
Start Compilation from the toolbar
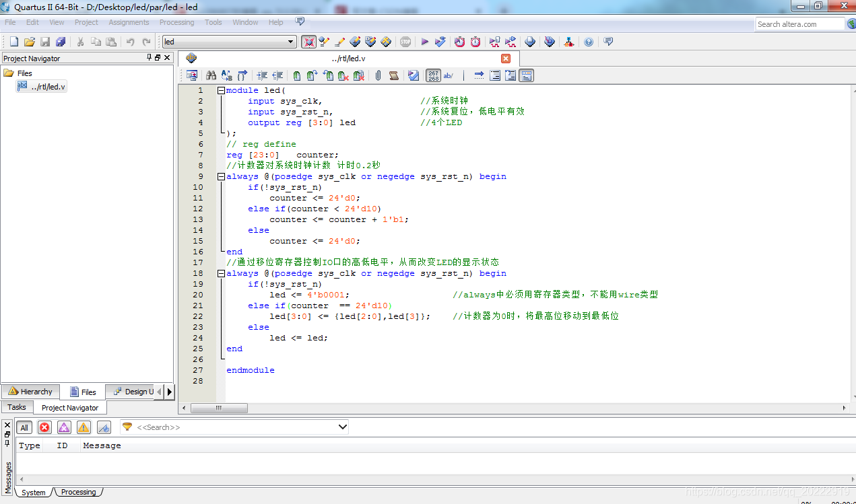point(425,42)
